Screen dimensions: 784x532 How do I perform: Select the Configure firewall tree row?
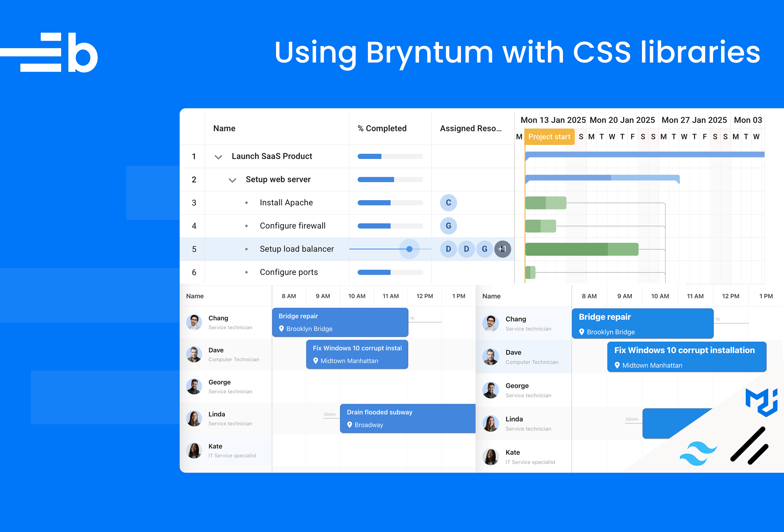[292, 226]
